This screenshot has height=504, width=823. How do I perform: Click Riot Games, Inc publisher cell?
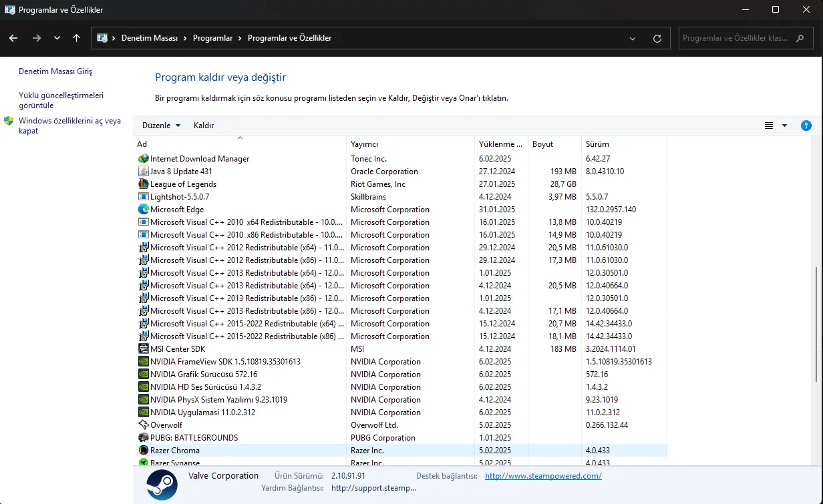pyautogui.click(x=378, y=184)
